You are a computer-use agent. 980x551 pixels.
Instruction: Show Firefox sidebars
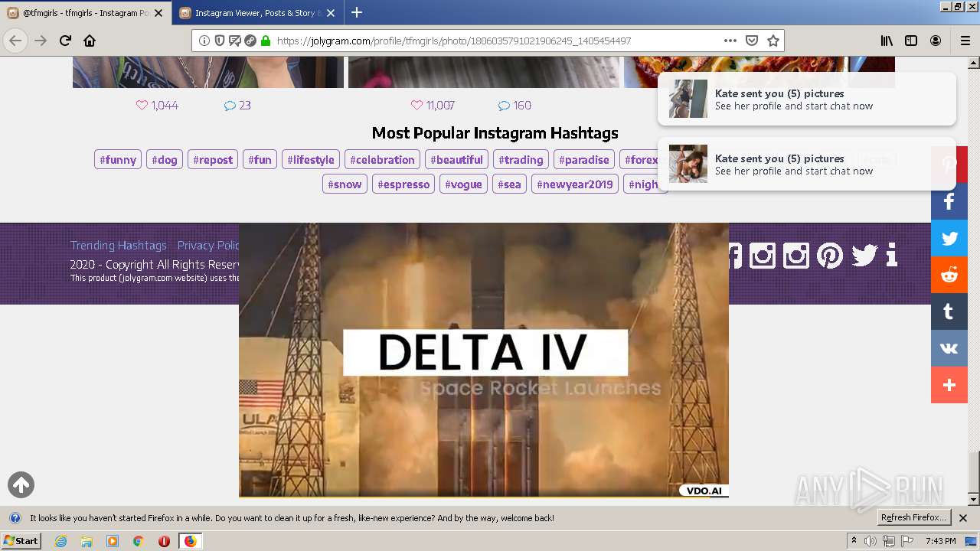911,41
